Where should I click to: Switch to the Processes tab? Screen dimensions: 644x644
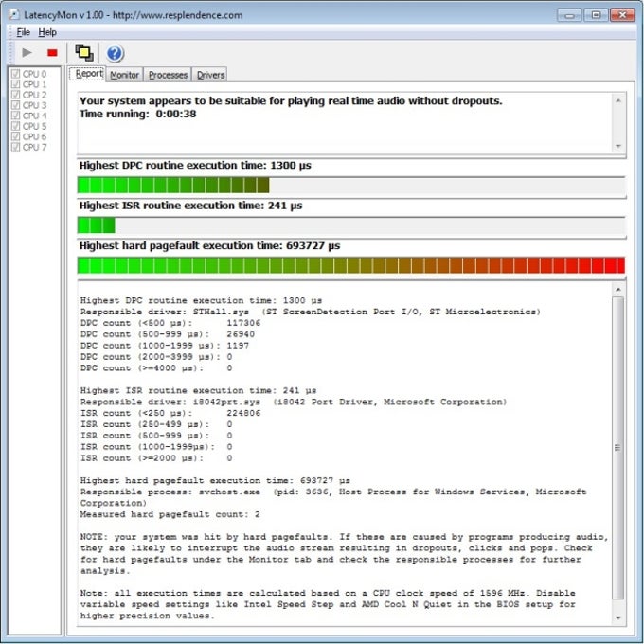click(168, 75)
